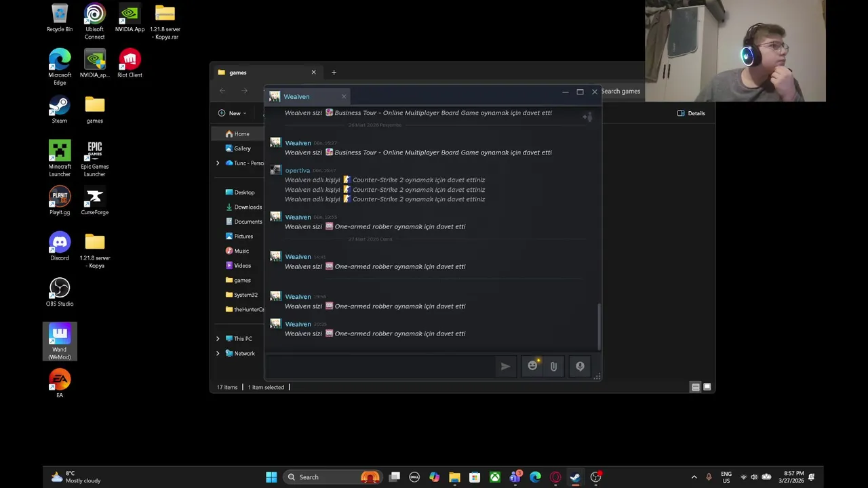Switch File Explorer to large thumbnails view
The width and height of the screenshot is (868, 488).
coord(707,387)
